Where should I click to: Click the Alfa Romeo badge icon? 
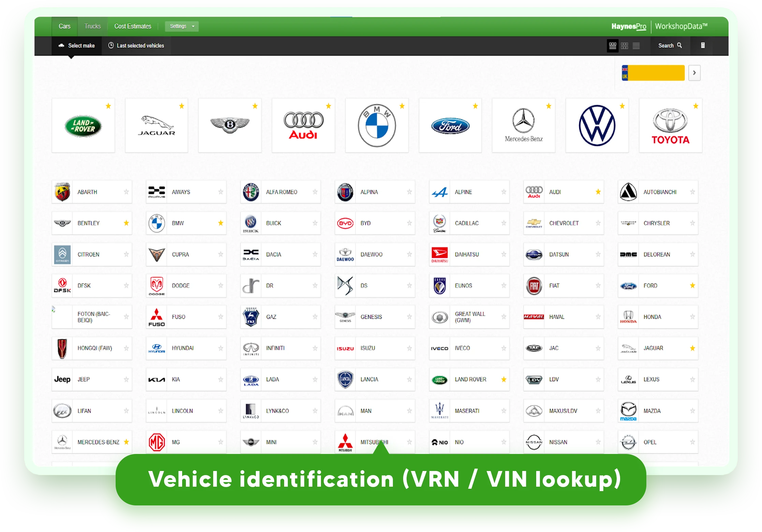[x=251, y=192]
